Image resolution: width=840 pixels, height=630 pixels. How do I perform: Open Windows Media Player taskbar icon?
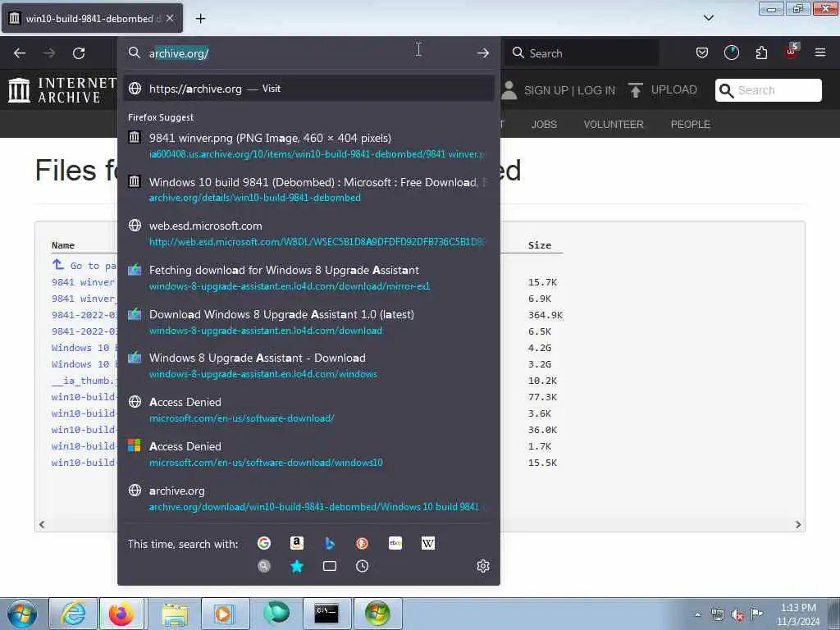click(225, 614)
